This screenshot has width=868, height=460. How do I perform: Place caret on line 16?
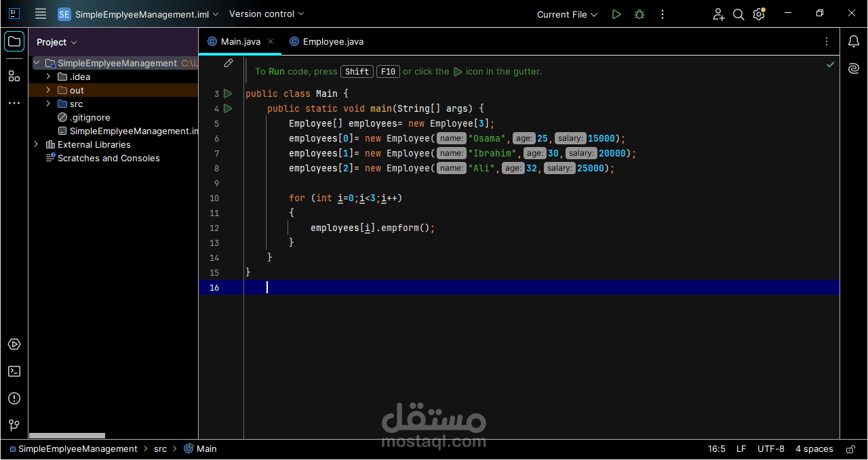[x=519, y=287]
